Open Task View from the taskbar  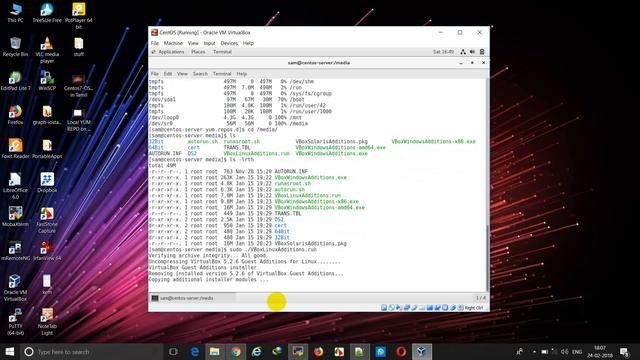pos(173,351)
